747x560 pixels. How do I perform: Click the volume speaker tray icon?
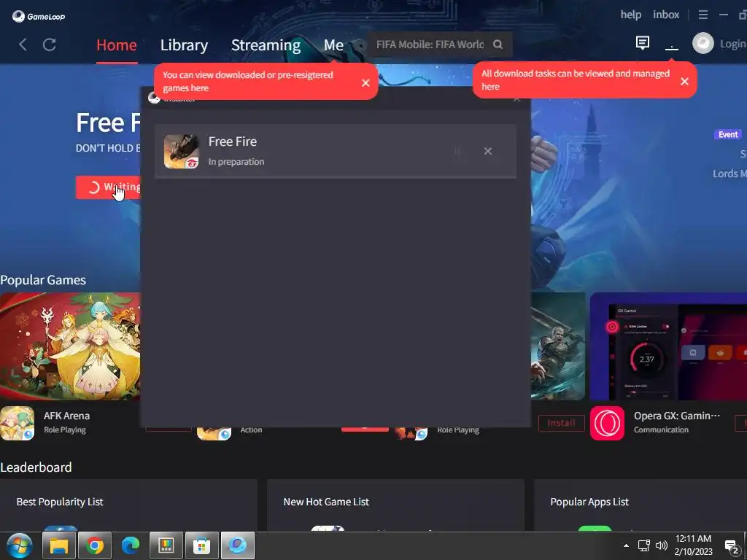pyautogui.click(x=661, y=545)
